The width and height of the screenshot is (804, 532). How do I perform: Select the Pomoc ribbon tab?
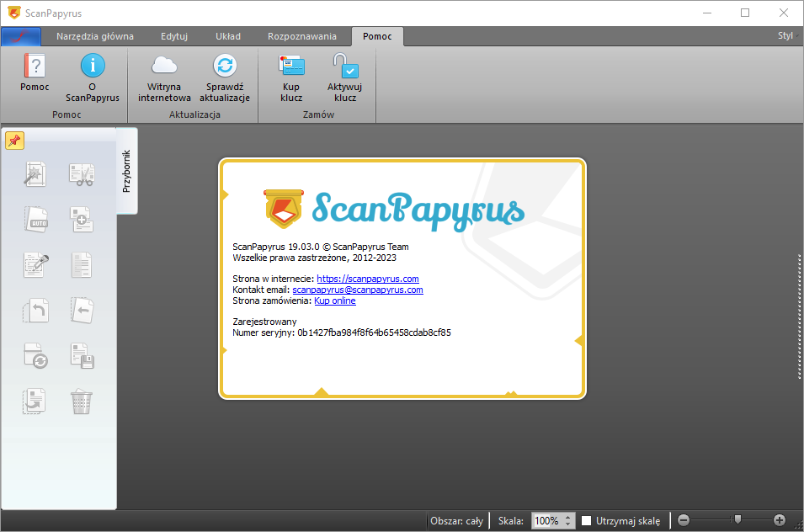coord(377,36)
